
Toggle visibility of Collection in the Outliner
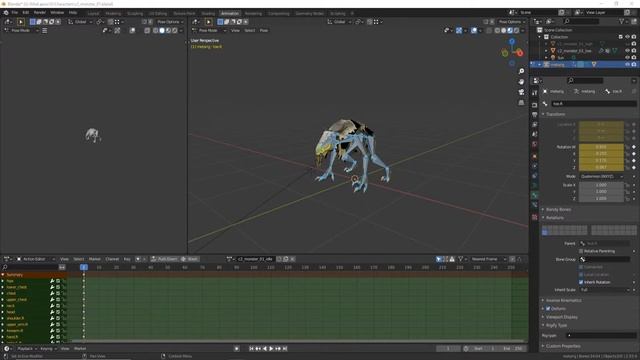(627, 37)
